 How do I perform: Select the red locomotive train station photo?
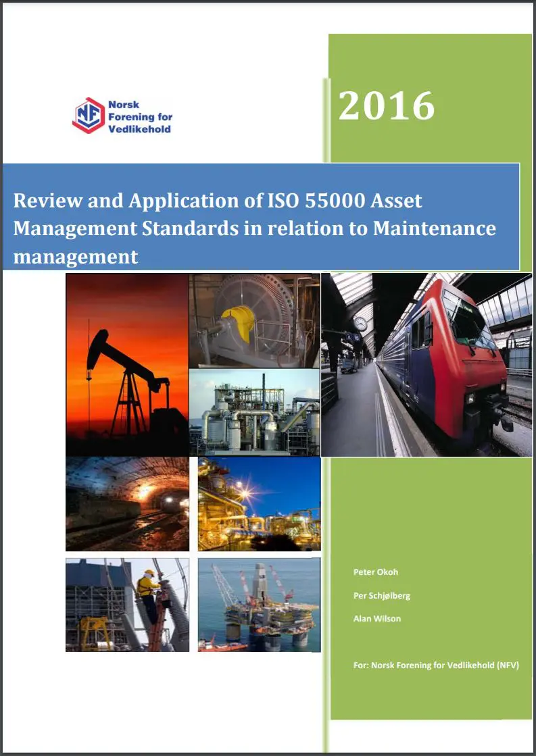coord(427,365)
